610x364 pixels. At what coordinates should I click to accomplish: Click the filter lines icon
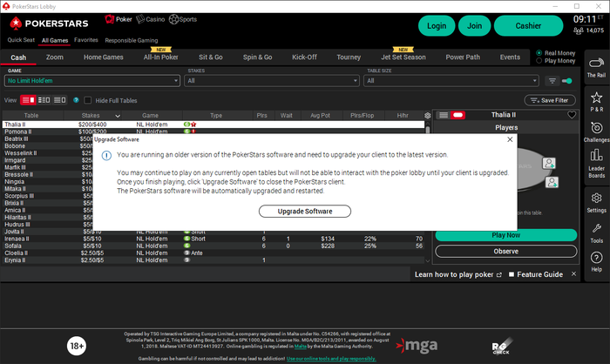552,81
